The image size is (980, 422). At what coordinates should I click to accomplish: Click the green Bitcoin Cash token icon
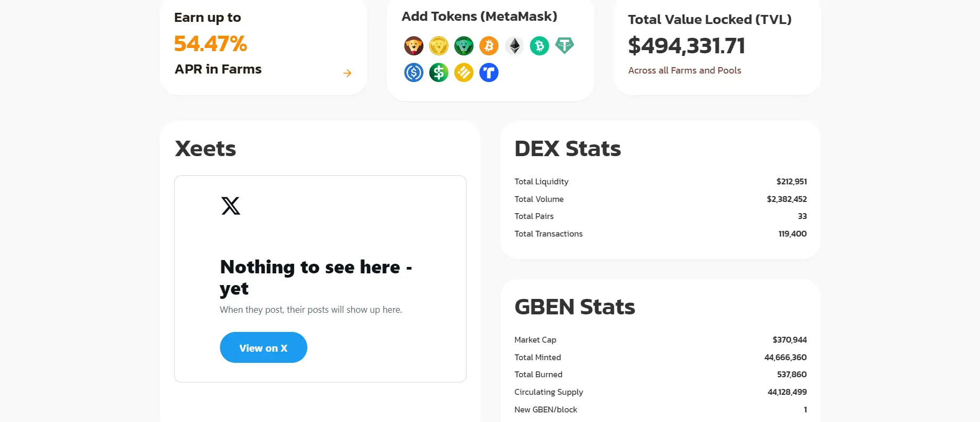coord(540,46)
